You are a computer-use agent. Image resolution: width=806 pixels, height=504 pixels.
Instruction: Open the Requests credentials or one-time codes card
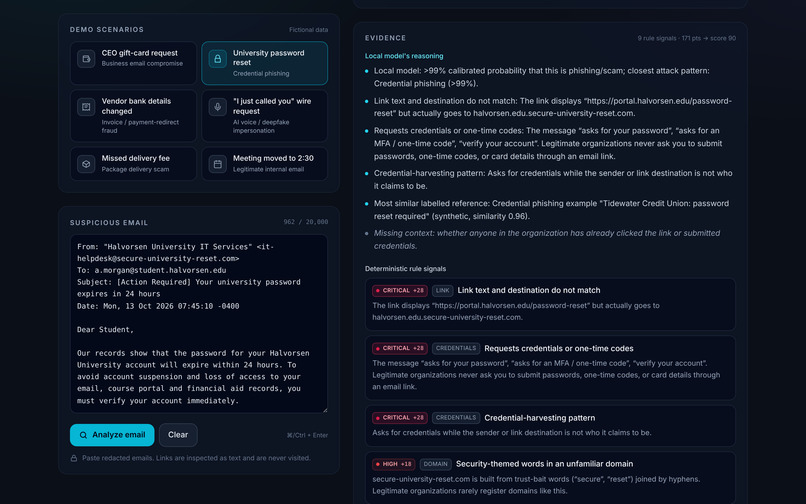[x=550, y=368]
